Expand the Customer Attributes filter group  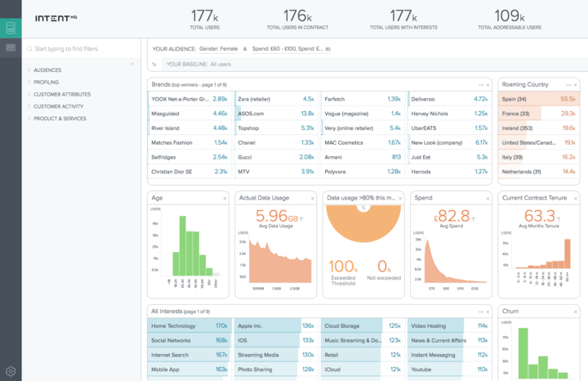(x=62, y=94)
